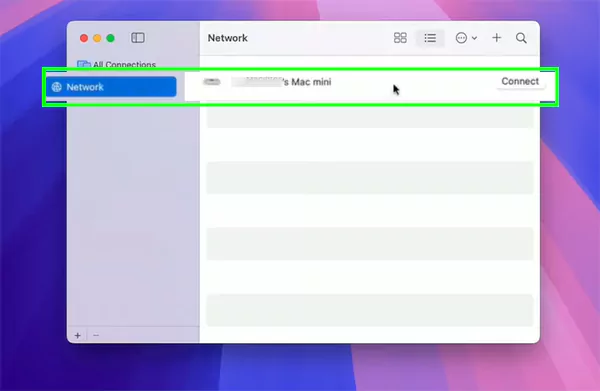Open search with the magnifier icon
Image resolution: width=600 pixels, height=391 pixels.
[x=521, y=38]
